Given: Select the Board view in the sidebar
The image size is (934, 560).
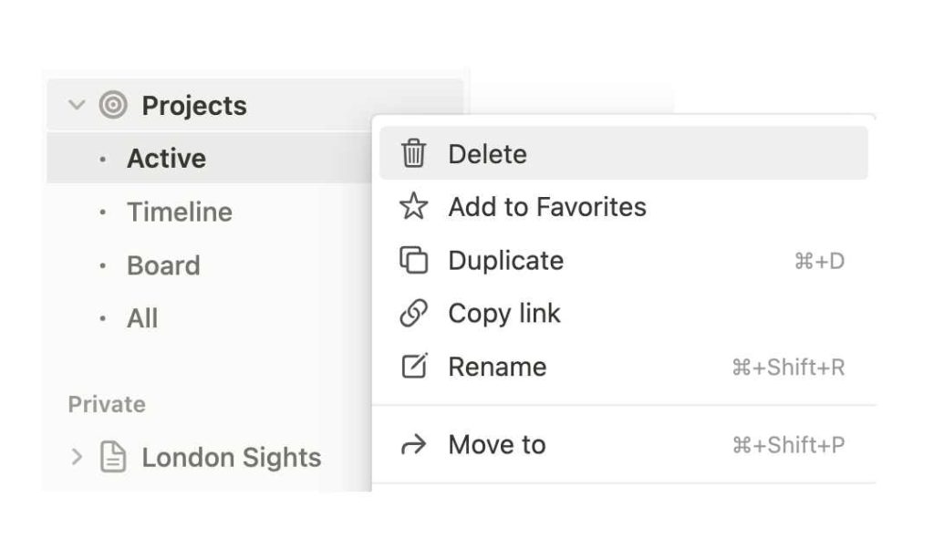Looking at the screenshot, I should 163,265.
